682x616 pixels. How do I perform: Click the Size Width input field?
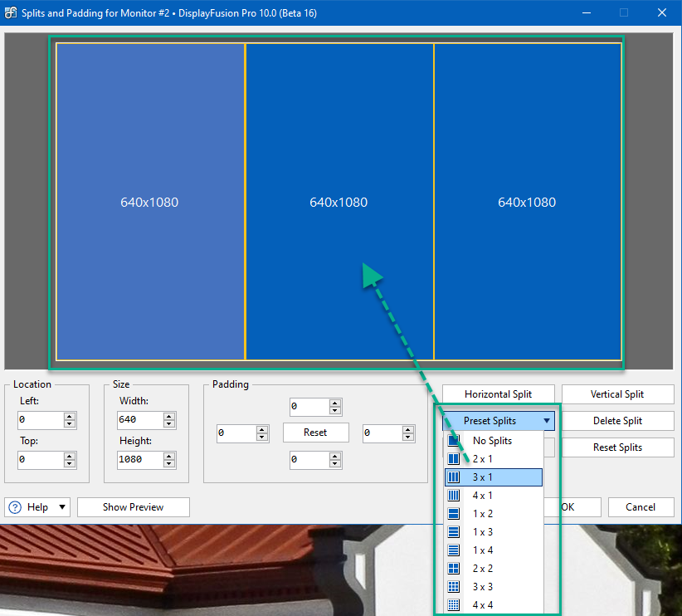140,420
